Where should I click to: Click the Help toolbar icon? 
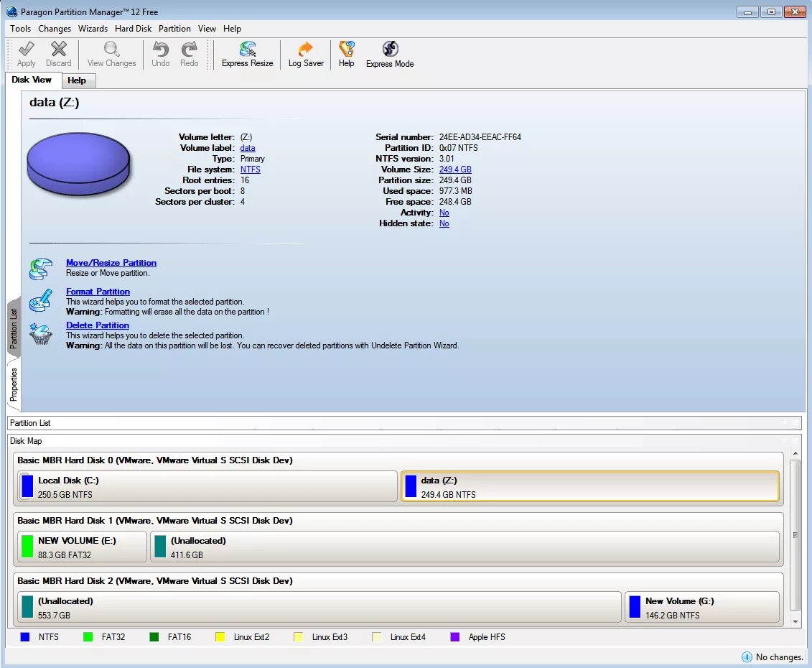pyautogui.click(x=347, y=50)
